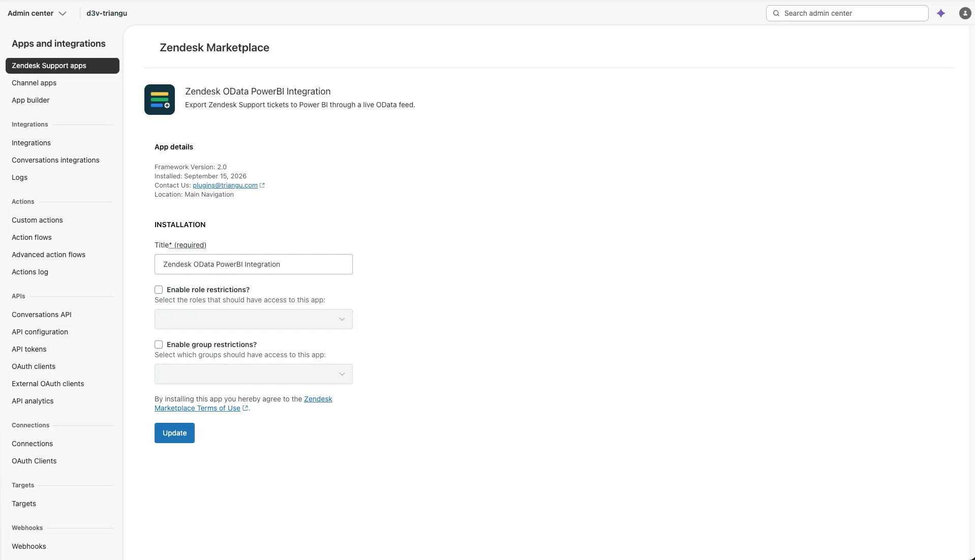The image size is (975, 560).
Task: Expand the Admin center dropdown chevron
Action: (x=63, y=13)
